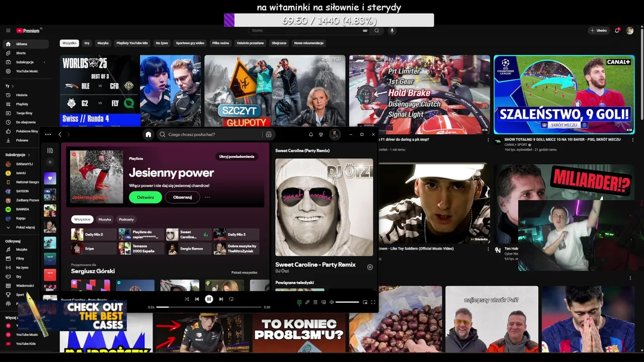Open YouTube hamburger guide menu
The height and width of the screenshot is (362, 644).
pyautogui.click(x=8, y=31)
